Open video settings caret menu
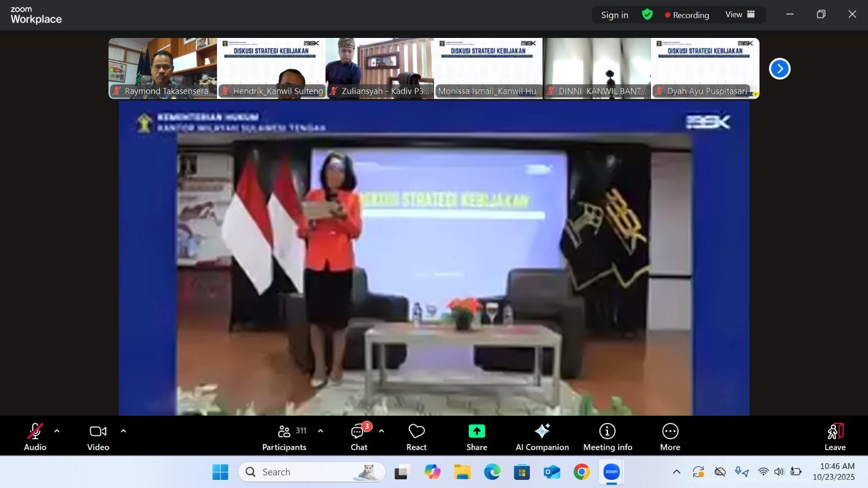The width and height of the screenshot is (868, 488). coord(123,432)
